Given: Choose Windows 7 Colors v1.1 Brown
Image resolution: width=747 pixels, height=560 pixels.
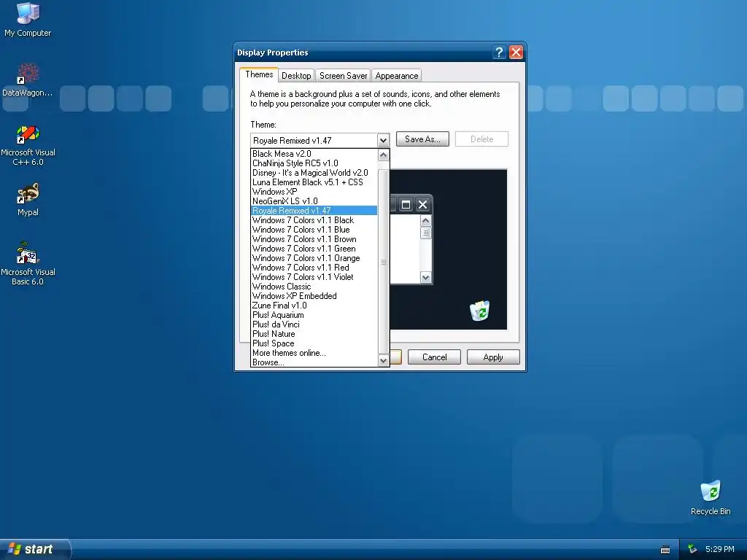Looking at the screenshot, I should click(x=314, y=239).
